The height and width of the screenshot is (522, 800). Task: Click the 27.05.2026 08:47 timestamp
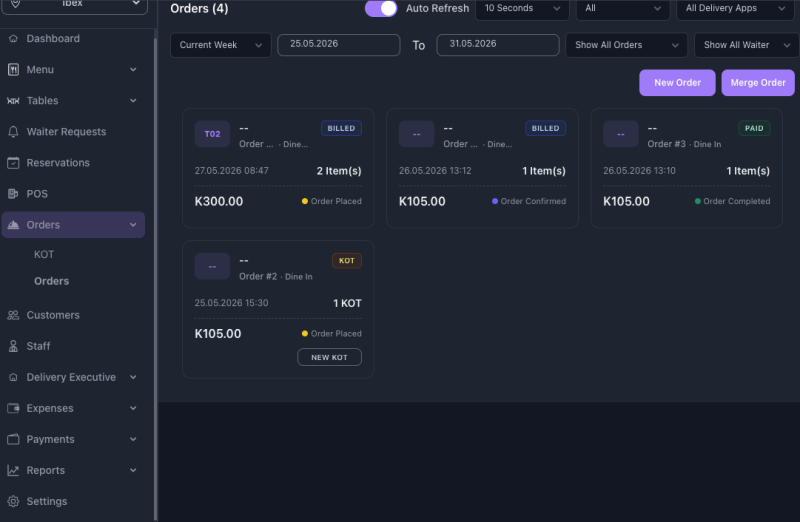pyautogui.click(x=231, y=171)
